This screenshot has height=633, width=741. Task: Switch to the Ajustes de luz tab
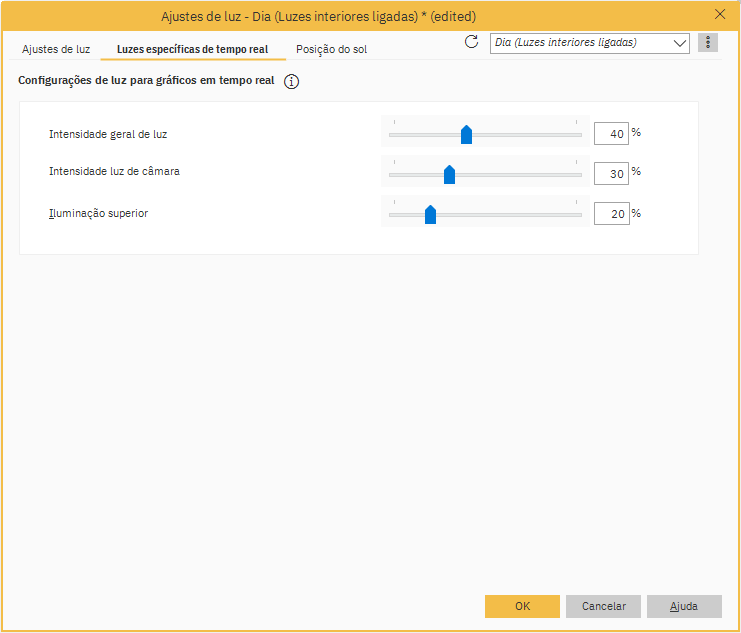point(56,49)
